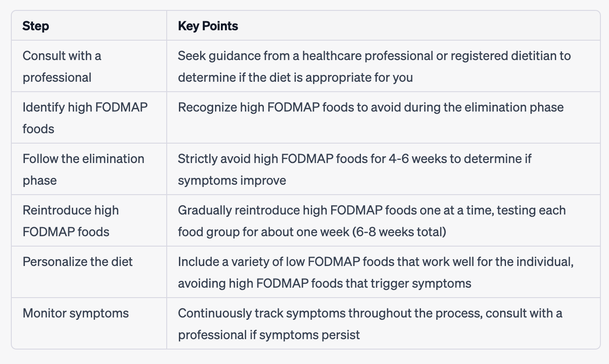
Task: Click "professional if symptoms persist" text
Action: point(269,335)
